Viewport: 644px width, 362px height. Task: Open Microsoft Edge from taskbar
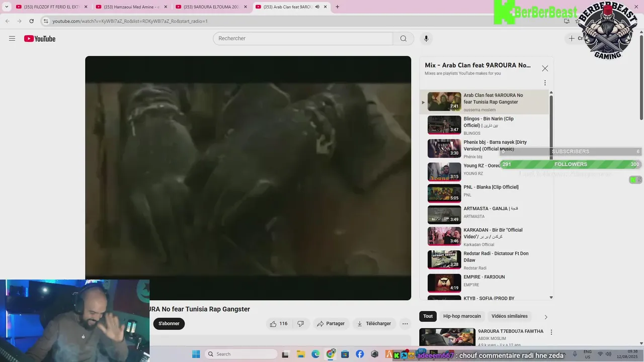315,354
